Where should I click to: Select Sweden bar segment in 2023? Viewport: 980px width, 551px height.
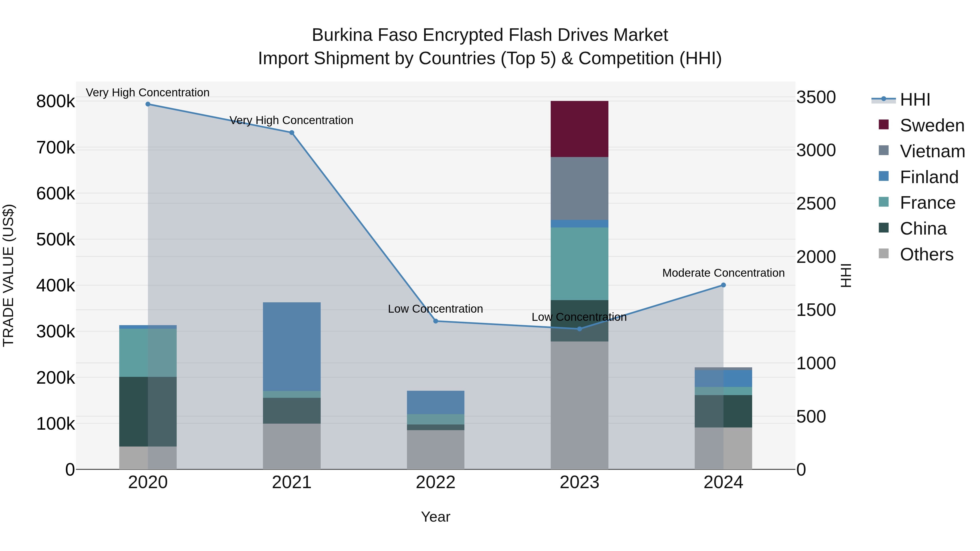(580, 129)
